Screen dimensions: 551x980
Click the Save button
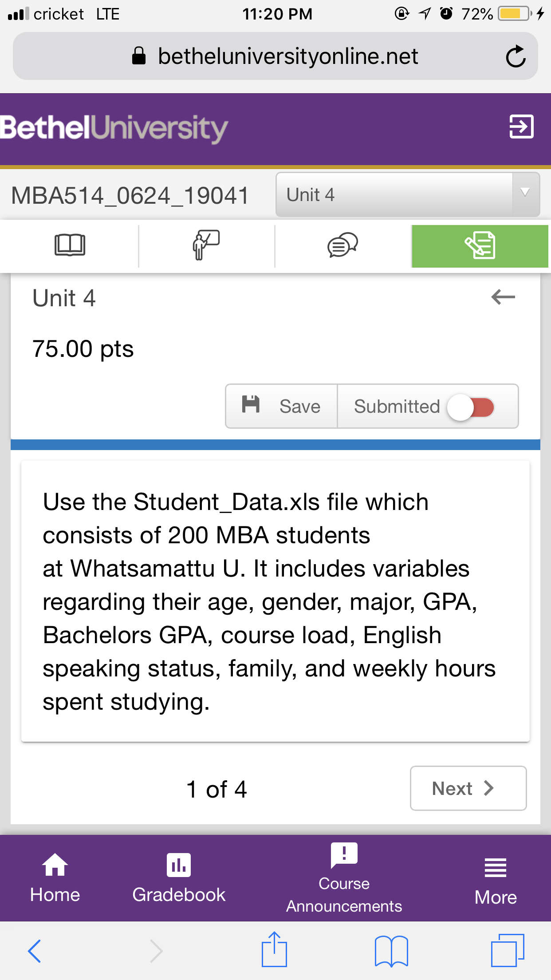coord(282,406)
